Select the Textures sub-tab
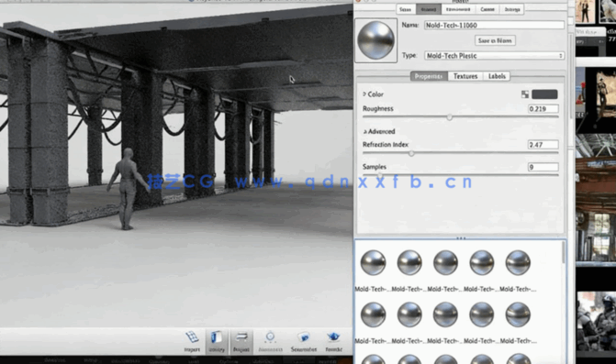Viewport: 616px width, 364px height. [x=465, y=76]
